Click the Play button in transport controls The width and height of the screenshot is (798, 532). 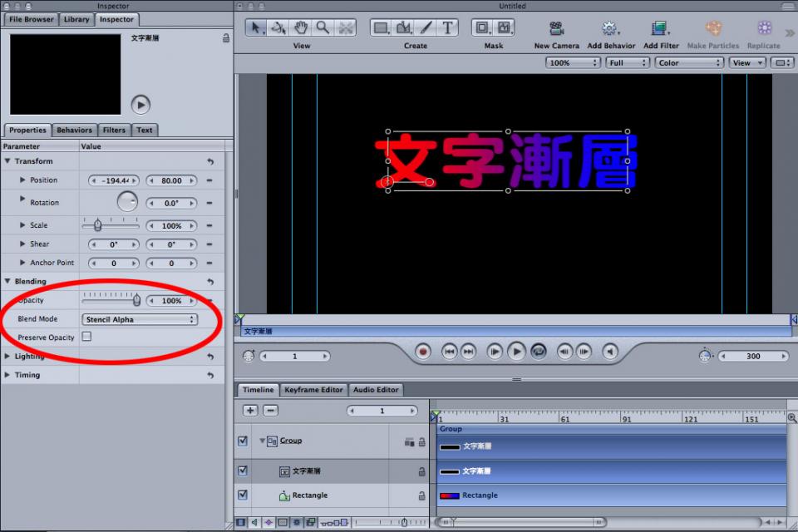(516, 352)
